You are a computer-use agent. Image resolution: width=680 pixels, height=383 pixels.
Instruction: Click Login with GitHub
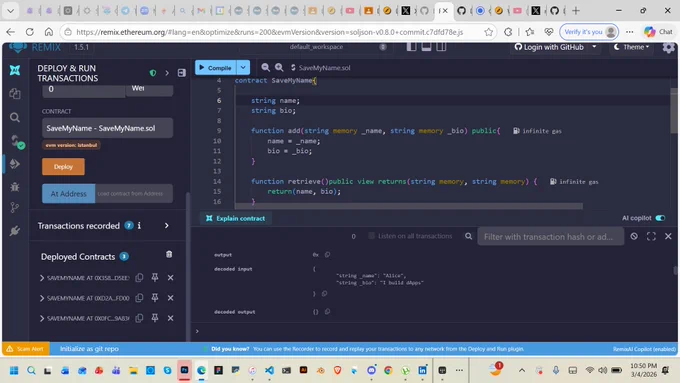pyautogui.click(x=549, y=47)
